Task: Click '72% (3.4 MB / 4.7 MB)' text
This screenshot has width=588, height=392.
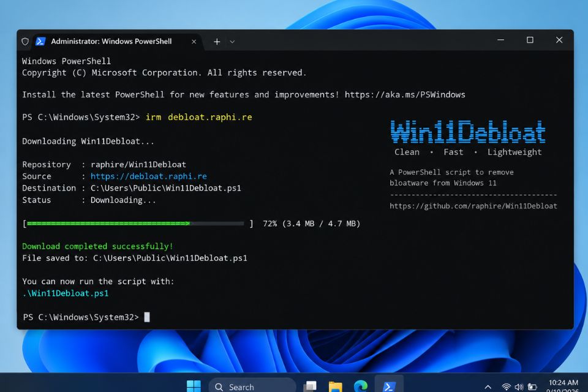Action: point(311,224)
